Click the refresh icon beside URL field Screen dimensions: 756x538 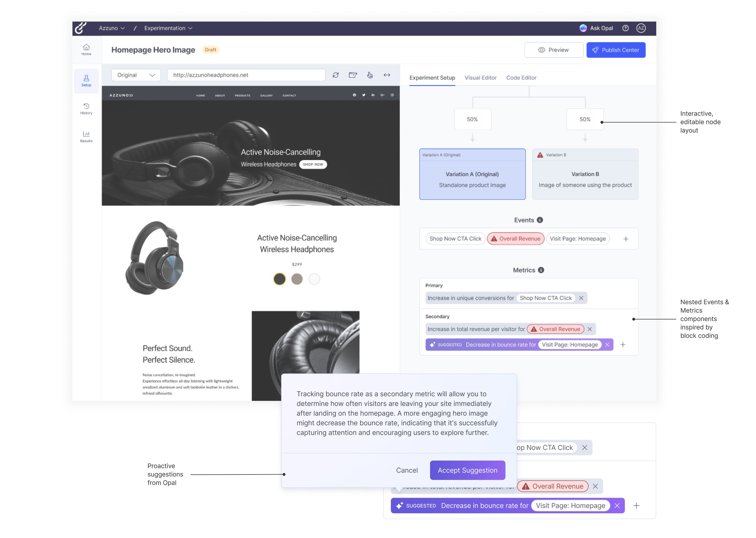[x=335, y=75]
